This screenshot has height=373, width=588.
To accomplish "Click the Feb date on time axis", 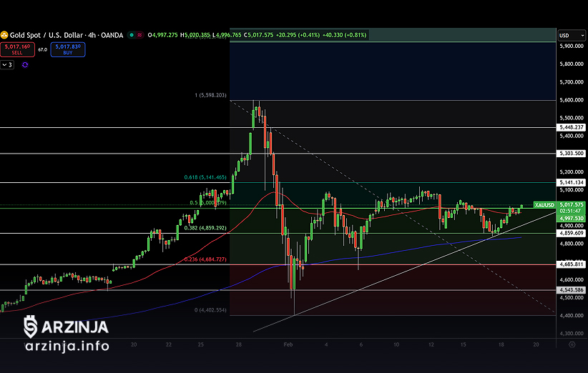I will (288, 344).
